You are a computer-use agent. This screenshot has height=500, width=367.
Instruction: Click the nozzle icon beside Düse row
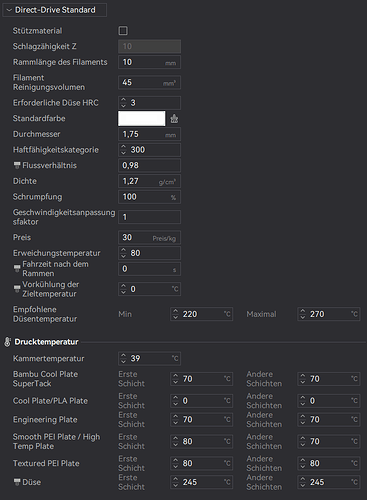[x=17, y=482]
